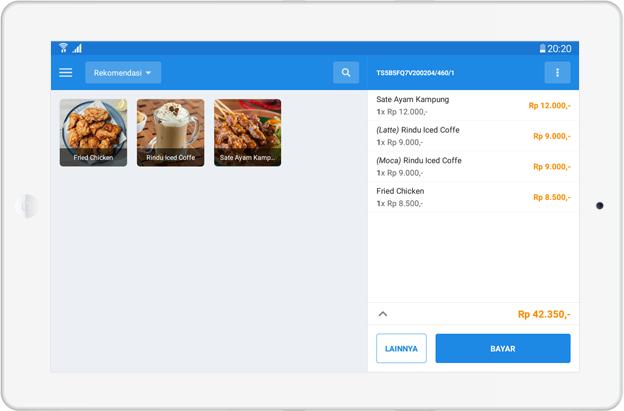This screenshot has width=624, height=411.
Task: Expand the order total chevron
Action: click(x=383, y=314)
